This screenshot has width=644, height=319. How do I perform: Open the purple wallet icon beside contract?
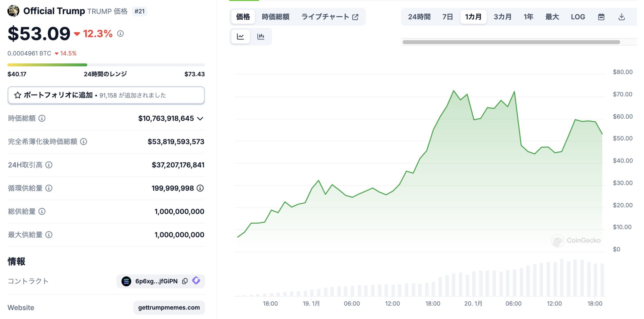196,281
